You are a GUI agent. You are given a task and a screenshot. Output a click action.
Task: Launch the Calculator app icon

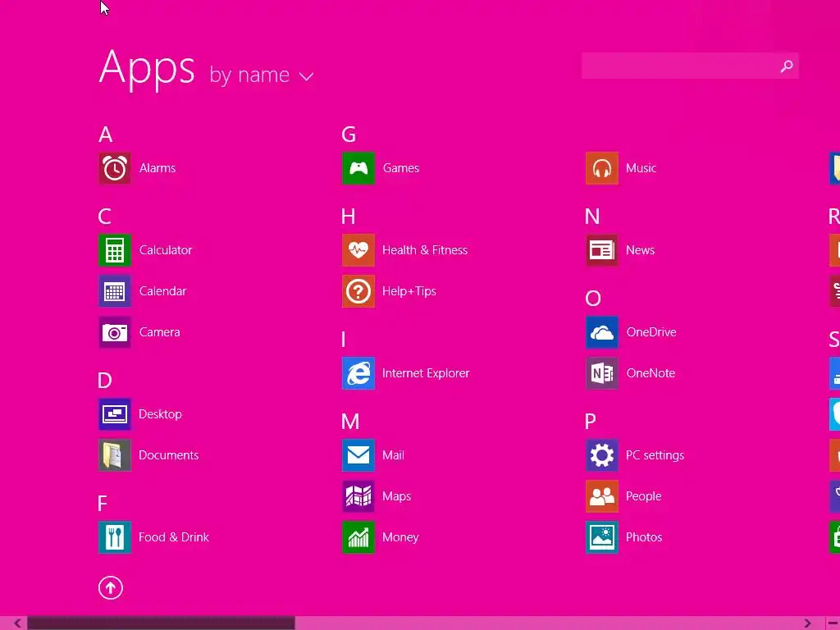pos(114,250)
